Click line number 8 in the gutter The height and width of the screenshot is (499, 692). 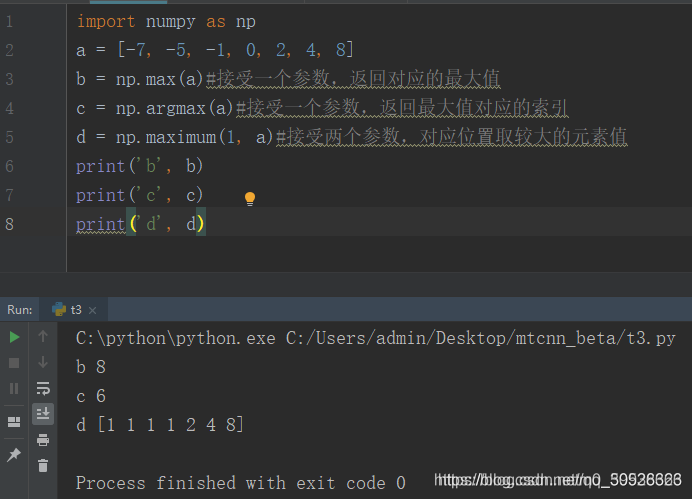[x=10, y=224]
